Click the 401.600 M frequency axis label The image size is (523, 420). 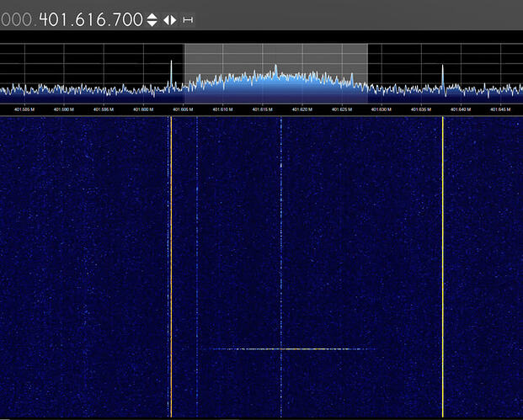[143, 109]
